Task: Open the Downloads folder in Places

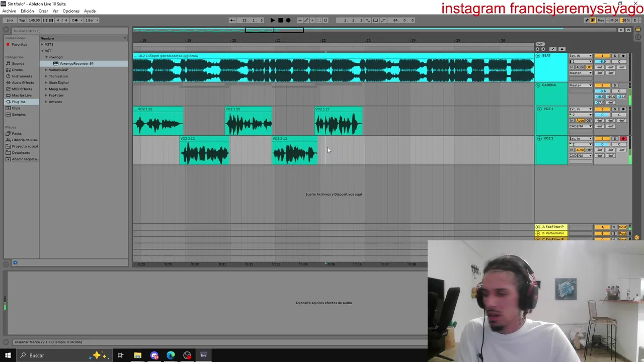Action: point(21,152)
